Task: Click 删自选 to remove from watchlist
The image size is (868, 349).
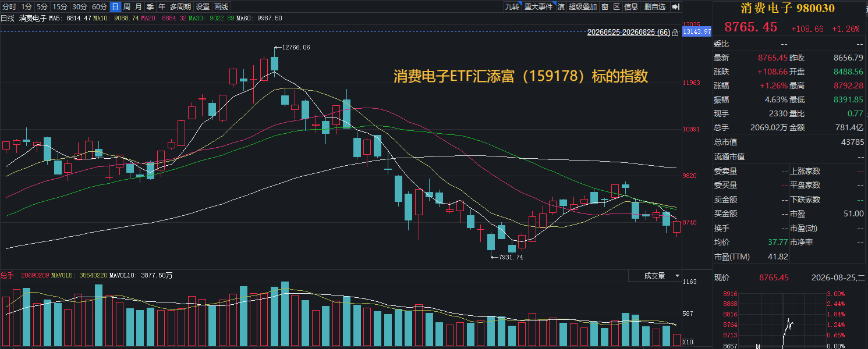Action: pyautogui.click(x=655, y=7)
